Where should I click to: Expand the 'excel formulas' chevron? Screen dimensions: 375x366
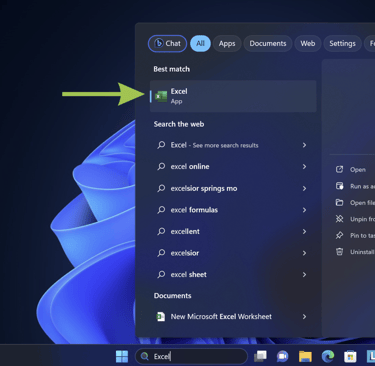coord(304,210)
